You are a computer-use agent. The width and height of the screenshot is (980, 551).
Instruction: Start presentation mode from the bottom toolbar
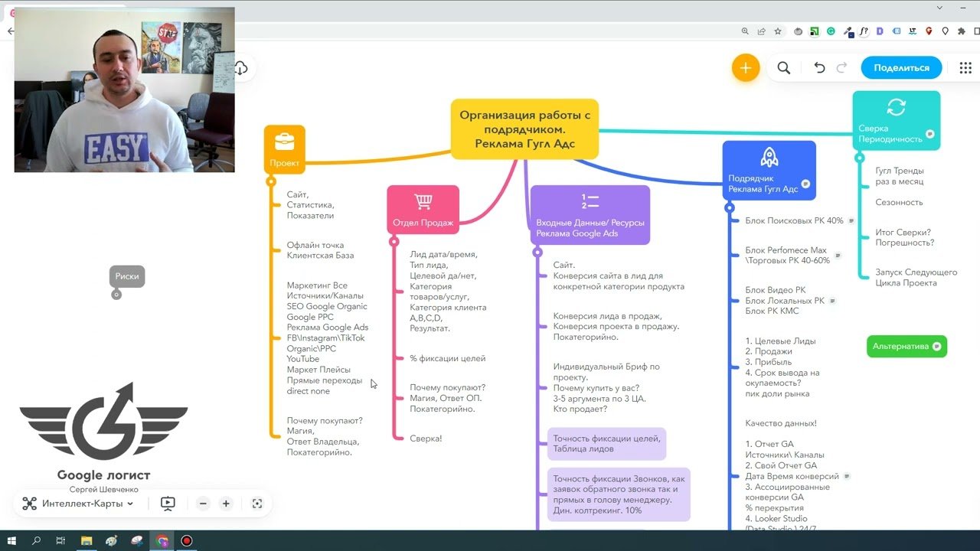168,504
